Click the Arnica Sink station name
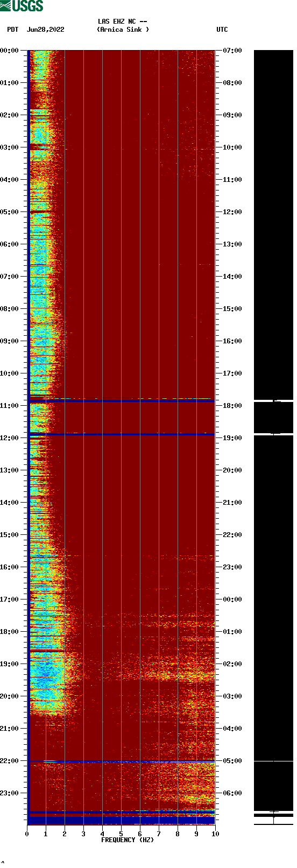Viewport: 297px width, 868px height. [x=123, y=30]
